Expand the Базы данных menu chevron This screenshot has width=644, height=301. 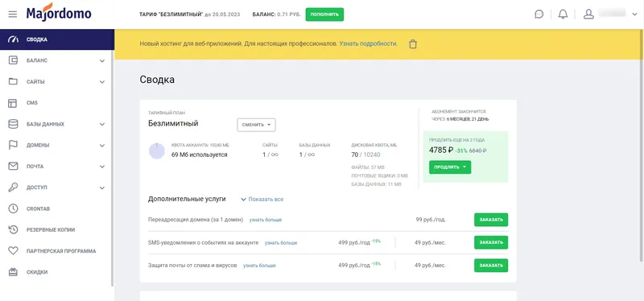pos(102,124)
